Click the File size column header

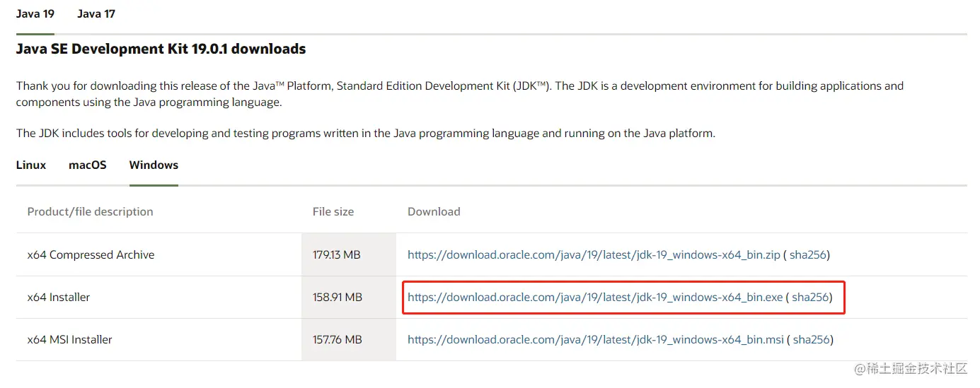333,211
